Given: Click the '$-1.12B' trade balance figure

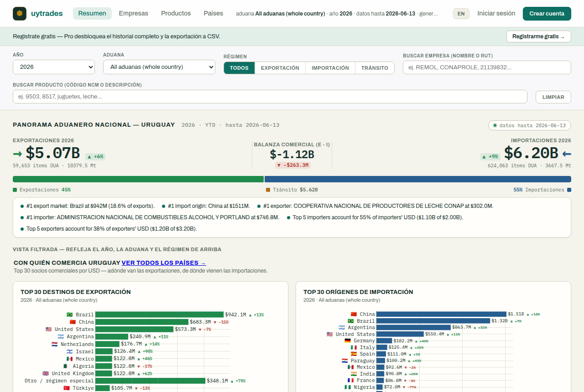Looking at the screenshot, I should [292, 154].
